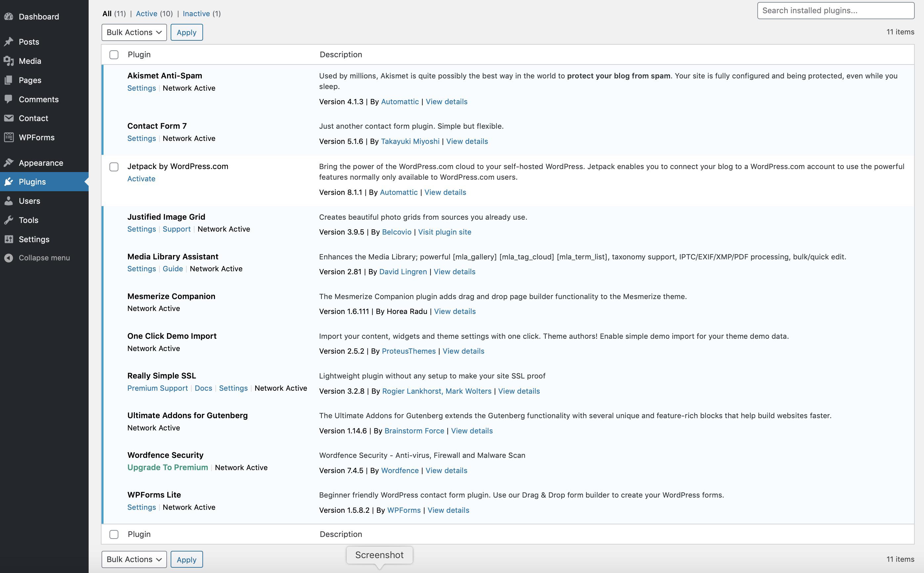
Task: Filter plugins by the Active tab
Action: click(x=146, y=14)
